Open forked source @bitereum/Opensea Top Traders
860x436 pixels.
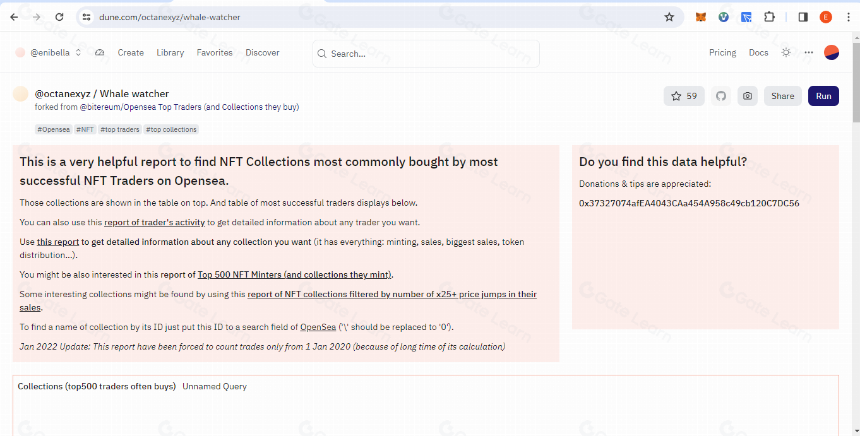tap(189, 107)
